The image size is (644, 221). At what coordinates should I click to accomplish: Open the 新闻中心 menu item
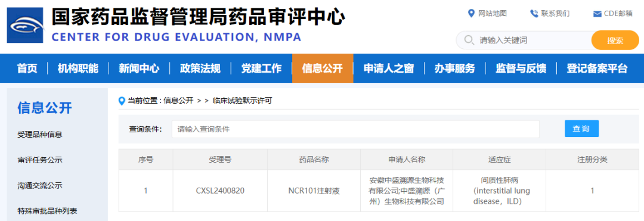point(139,69)
